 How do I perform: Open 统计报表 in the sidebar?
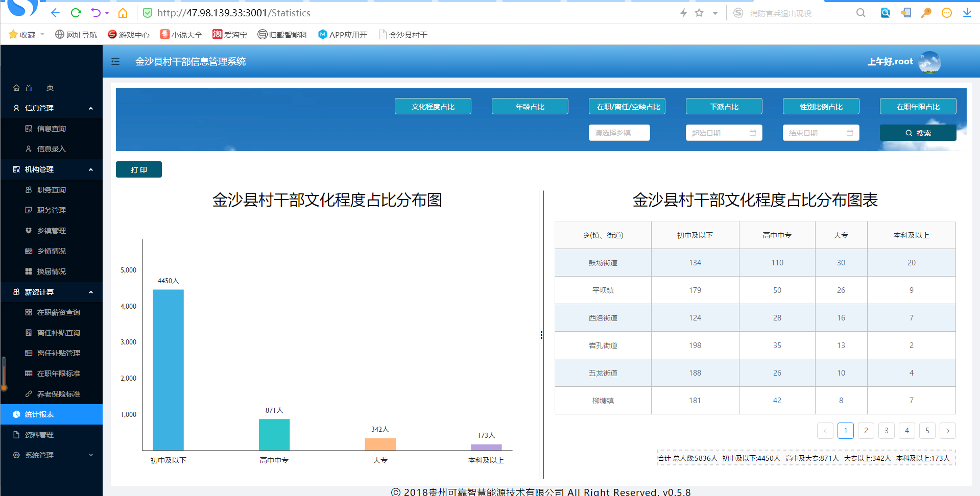coord(51,414)
